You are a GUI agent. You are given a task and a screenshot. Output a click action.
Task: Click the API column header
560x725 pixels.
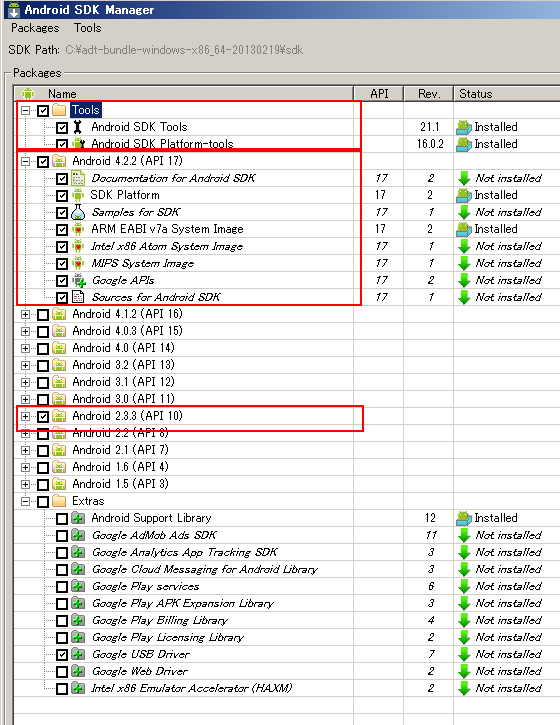click(379, 93)
